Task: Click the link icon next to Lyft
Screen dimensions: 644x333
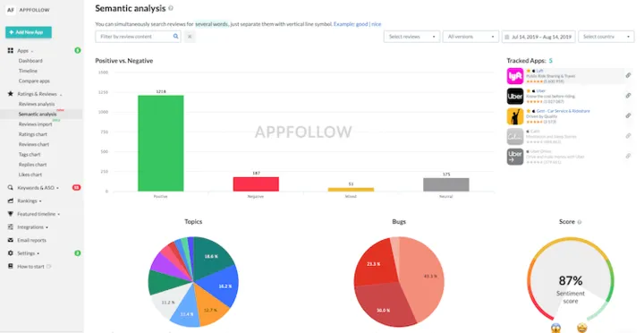Action: tap(628, 75)
